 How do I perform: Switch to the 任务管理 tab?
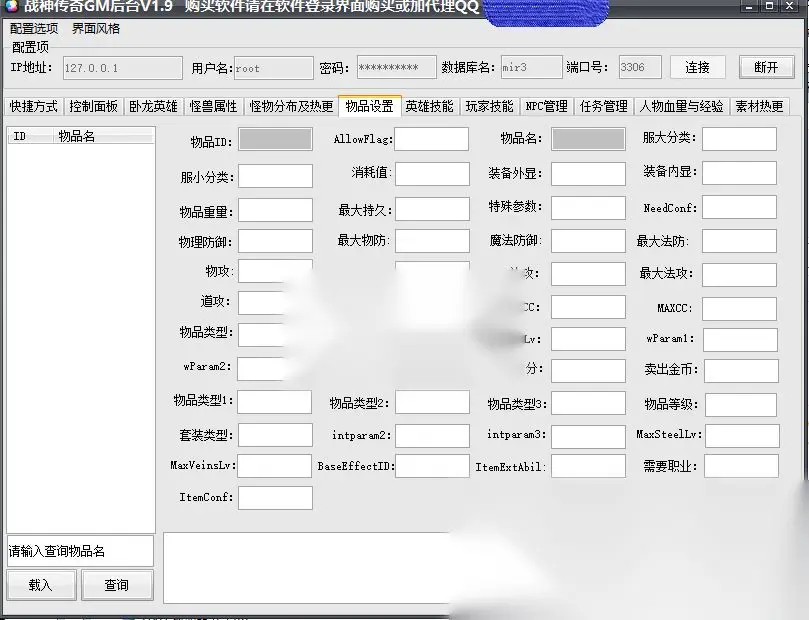(x=604, y=106)
